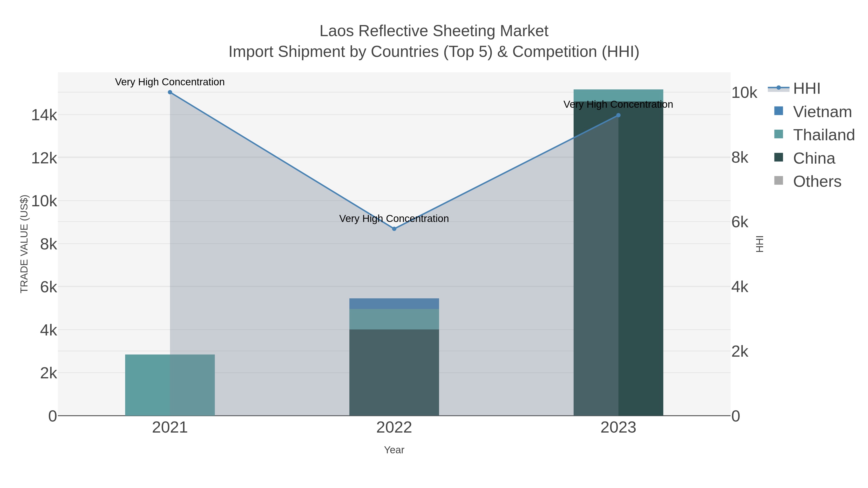The width and height of the screenshot is (868, 488).
Task: Select the 2023 HHI data point
Action: point(618,115)
